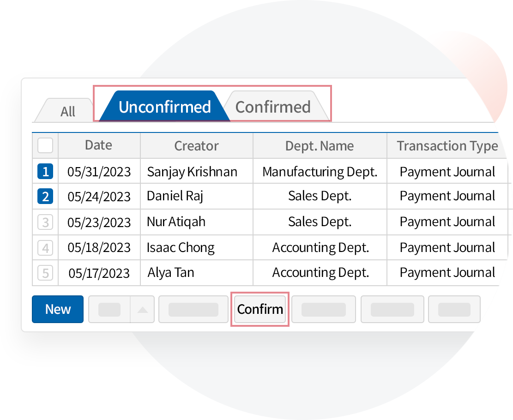Screen dimensions: 513x420
Task: Click the New button
Action: [57, 309]
